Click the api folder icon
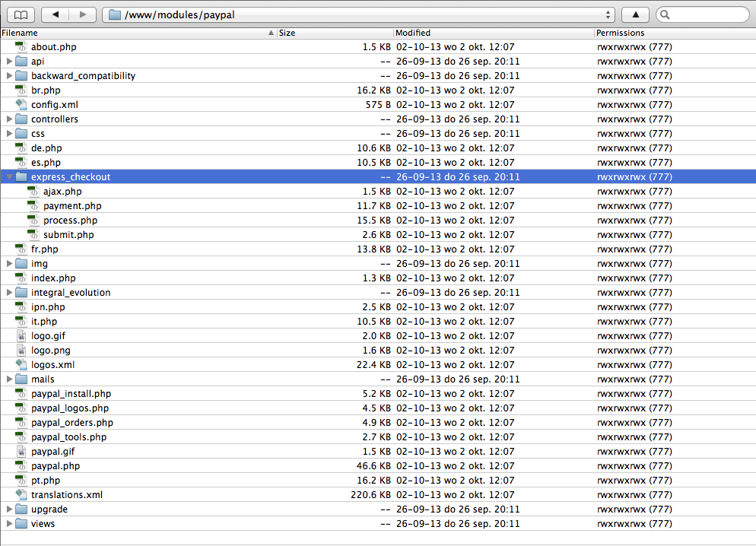The width and height of the screenshot is (756, 546). point(21,61)
